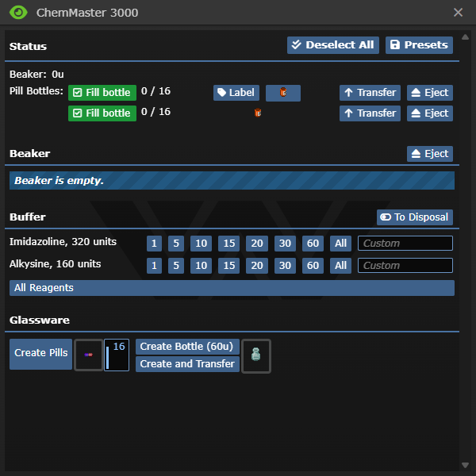Switch the To Disposal toggle
The width and height of the screenshot is (476, 476).
pyautogui.click(x=414, y=217)
